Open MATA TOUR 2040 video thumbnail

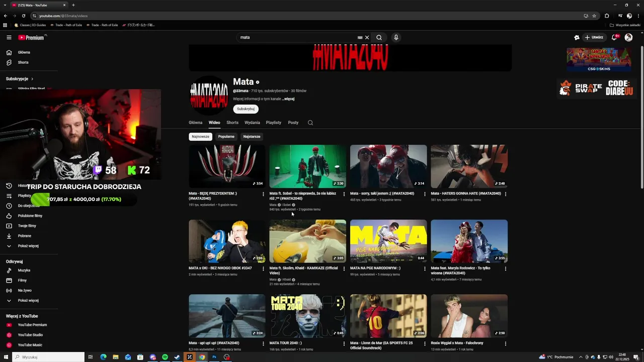coord(307,316)
